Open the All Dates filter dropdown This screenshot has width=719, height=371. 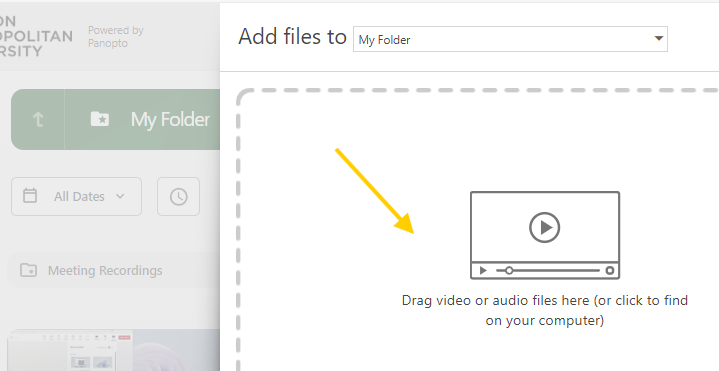pos(77,196)
